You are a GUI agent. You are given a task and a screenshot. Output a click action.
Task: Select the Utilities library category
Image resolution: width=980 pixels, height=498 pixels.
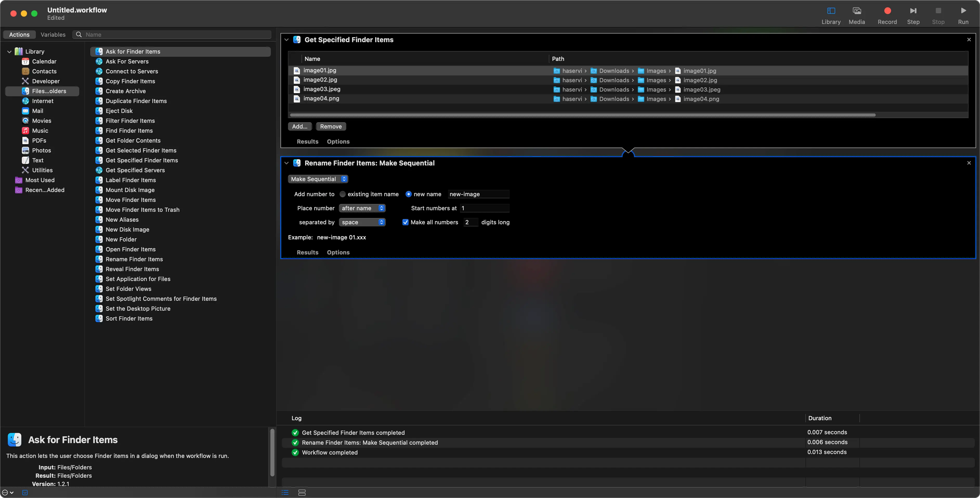42,170
